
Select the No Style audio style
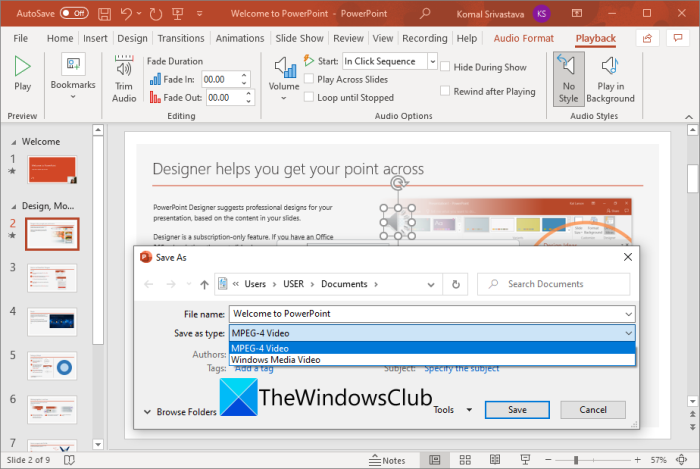pyautogui.click(x=568, y=79)
